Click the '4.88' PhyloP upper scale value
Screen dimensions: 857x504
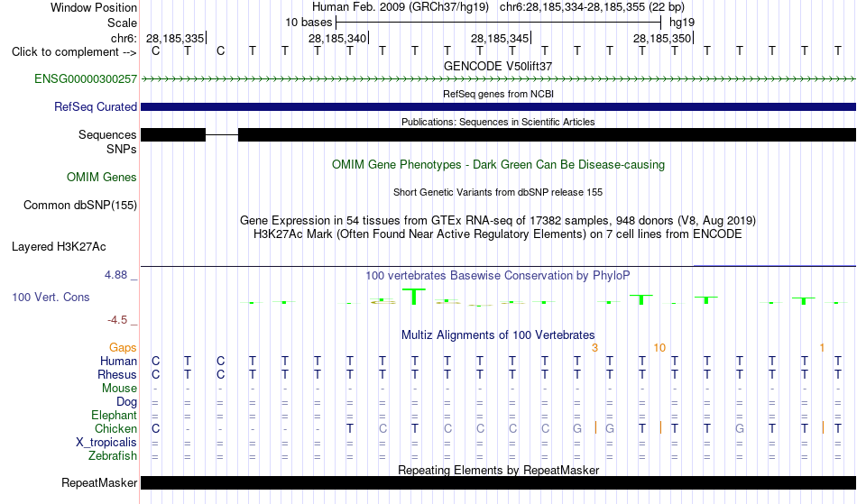[115, 275]
